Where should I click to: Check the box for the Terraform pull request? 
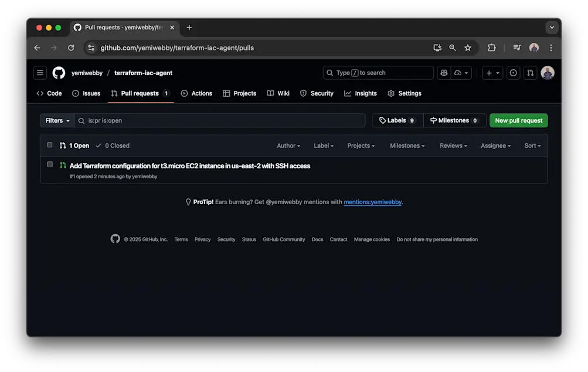[x=49, y=164]
